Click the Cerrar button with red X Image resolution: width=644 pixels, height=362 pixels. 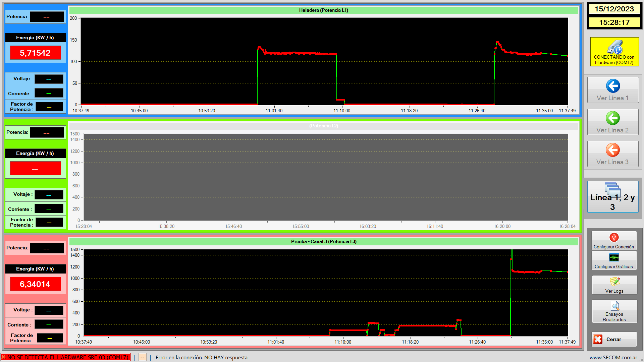(614, 339)
